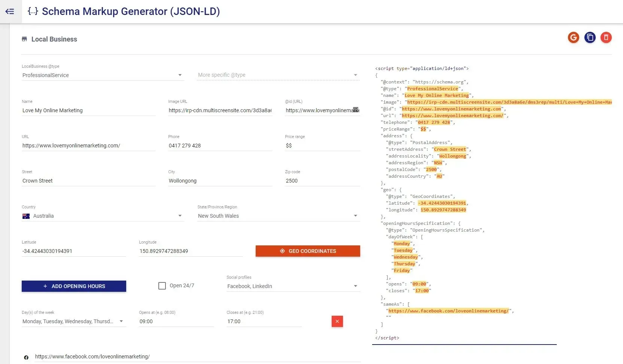Click the curly braces schema logo icon
This screenshot has width=623, height=364.
(33, 11)
